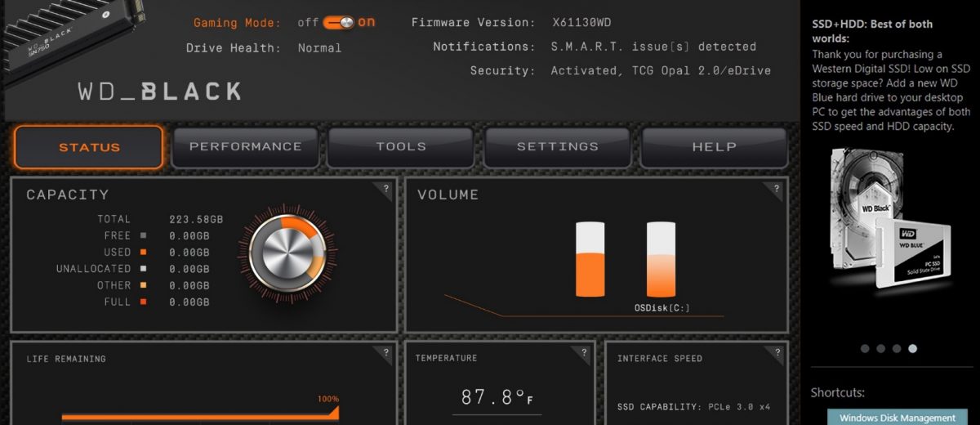Click the USED orange legend swatch
This screenshot has width=980, height=425.
[143, 252]
